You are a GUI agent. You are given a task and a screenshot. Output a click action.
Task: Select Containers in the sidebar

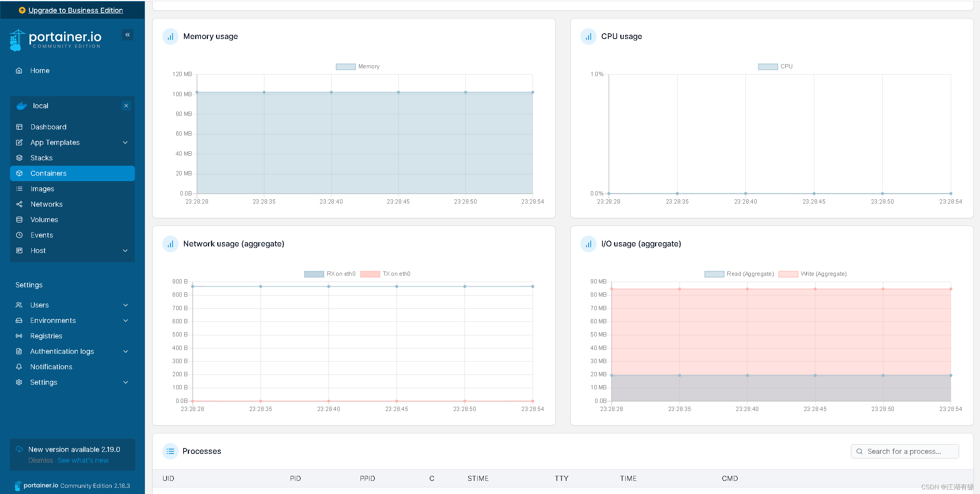point(72,173)
